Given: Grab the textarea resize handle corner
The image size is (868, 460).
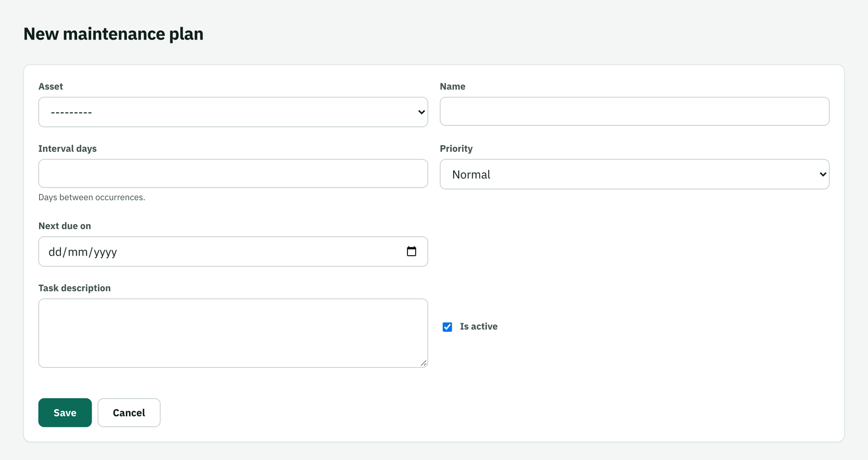Looking at the screenshot, I should (423, 363).
